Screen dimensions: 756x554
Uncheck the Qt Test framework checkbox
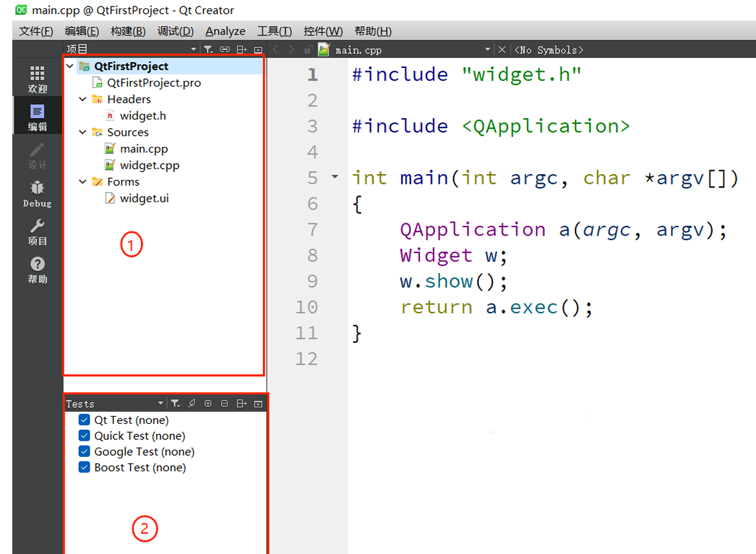coord(84,419)
